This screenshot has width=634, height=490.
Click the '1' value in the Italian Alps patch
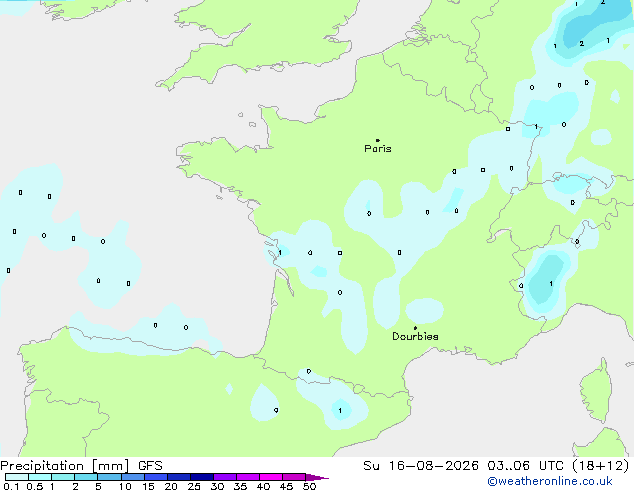(x=551, y=284)
